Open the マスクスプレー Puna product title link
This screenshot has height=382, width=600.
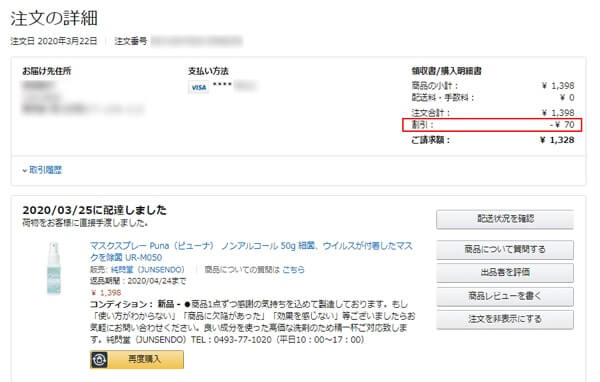251,251
